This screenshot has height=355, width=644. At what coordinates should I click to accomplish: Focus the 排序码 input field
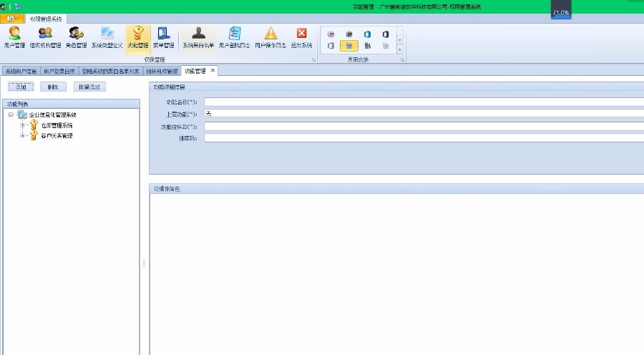coord(424,138)
